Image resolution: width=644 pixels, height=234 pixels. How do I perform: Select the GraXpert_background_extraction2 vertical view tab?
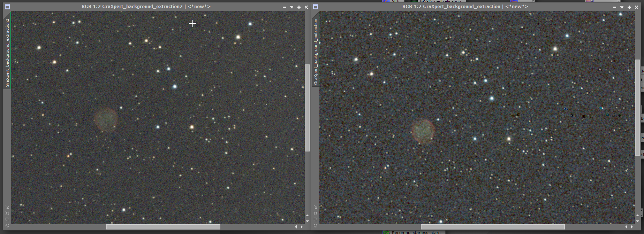7,50
